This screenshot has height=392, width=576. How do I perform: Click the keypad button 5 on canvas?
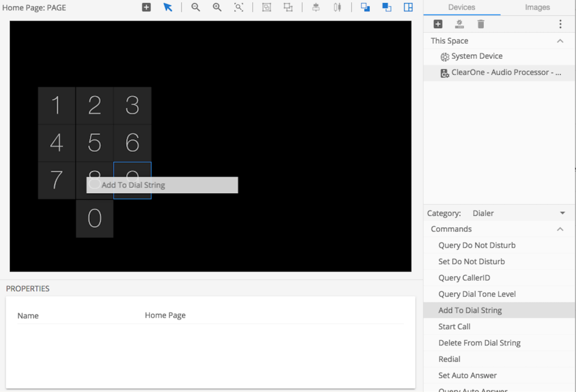click(x=94, y=143)
